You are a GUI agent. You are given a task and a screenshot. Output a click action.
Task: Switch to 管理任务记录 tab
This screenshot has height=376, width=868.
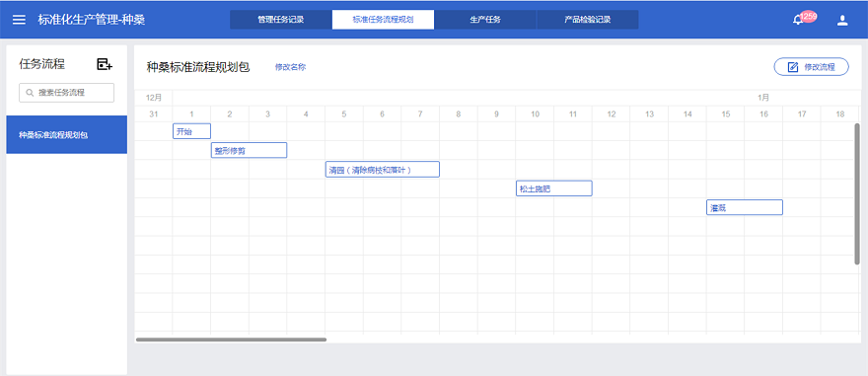click(x=281, y=20)
